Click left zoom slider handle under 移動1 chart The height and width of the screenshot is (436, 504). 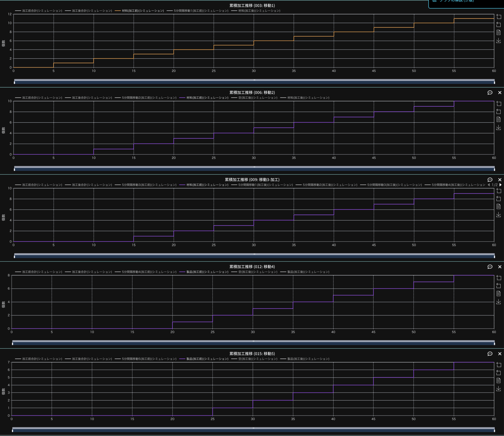pos(15,83)
